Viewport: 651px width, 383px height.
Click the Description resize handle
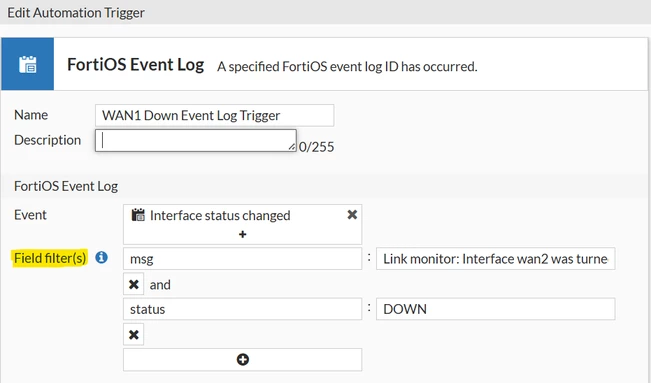pos(292,147)
